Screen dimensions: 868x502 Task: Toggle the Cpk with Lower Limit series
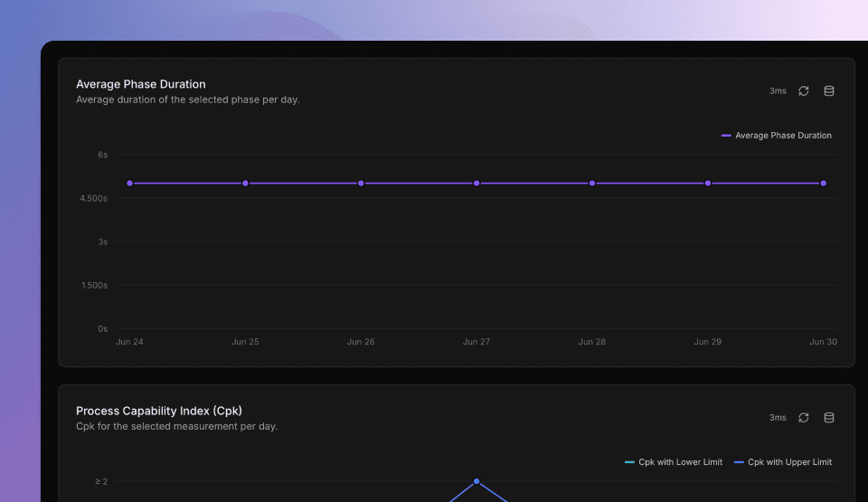(x=674, y=462)
